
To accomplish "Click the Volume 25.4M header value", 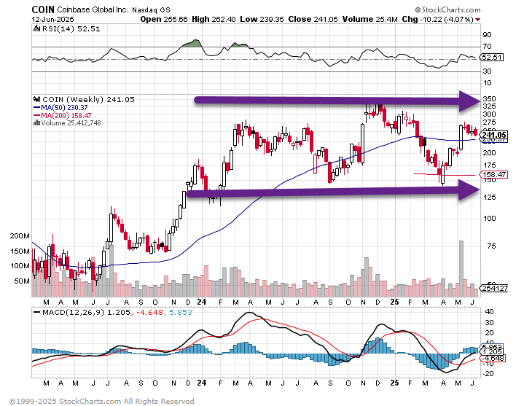I will (369, 20).
